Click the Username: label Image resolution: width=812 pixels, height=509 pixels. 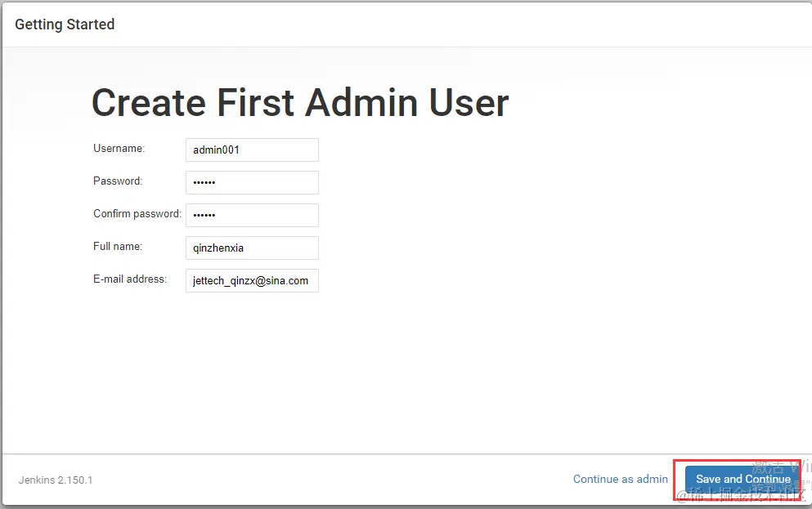119,149
